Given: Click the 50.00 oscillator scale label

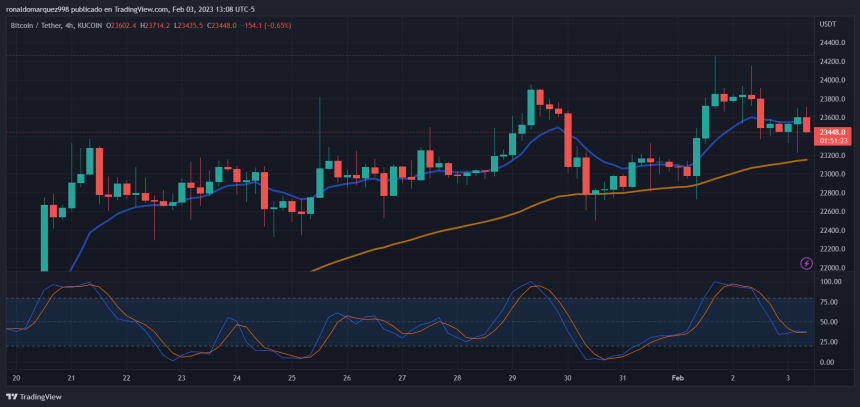Looking at the screenshot, I should coord(829,322).
